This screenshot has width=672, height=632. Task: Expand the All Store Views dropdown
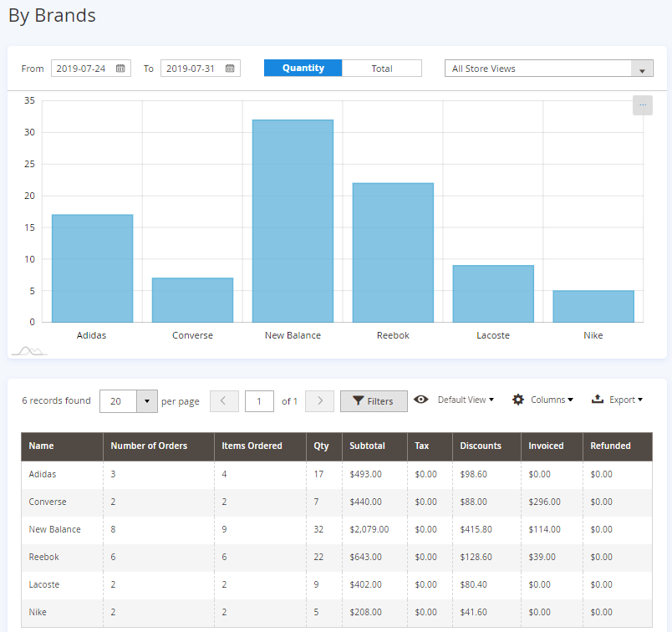click(548, 69)
